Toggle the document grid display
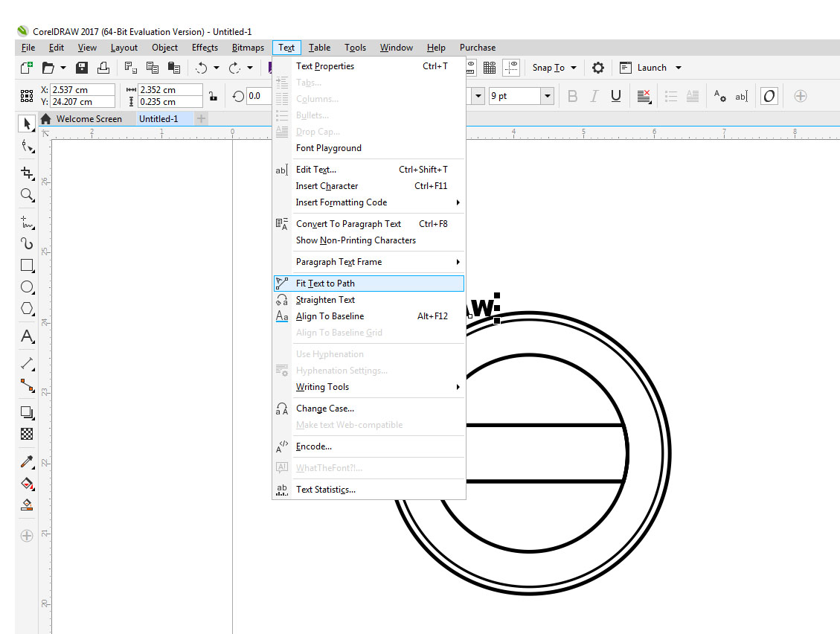The height and width of the screenshot is (634, 840). pyautogui.click(x=490, y=67)
